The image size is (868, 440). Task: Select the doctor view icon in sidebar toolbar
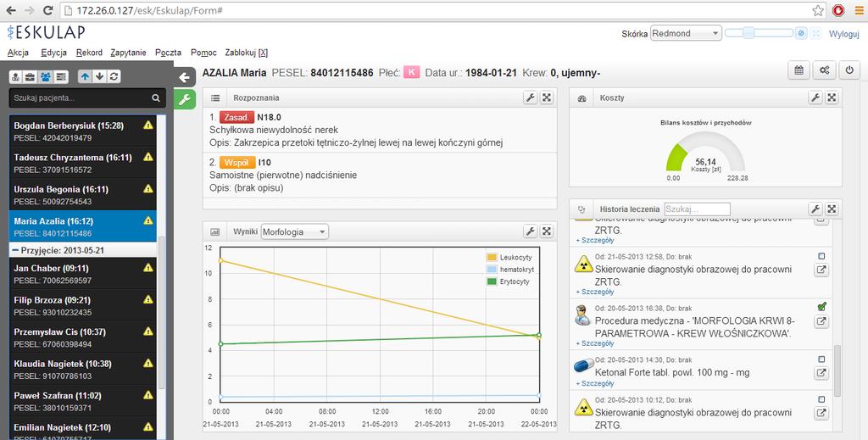(x=16, y=76)
